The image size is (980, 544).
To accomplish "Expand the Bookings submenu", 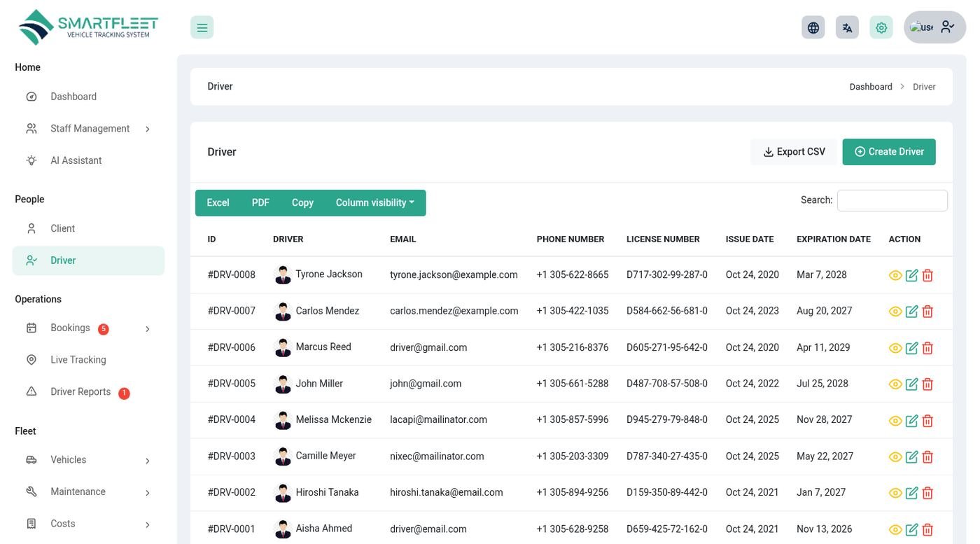I will [88, 328].
